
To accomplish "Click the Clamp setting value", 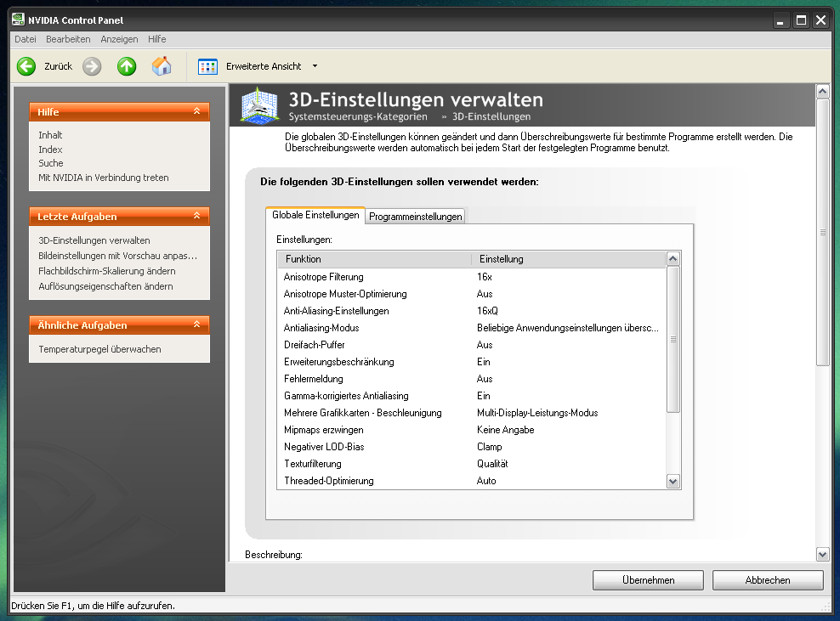I will 489,447.
